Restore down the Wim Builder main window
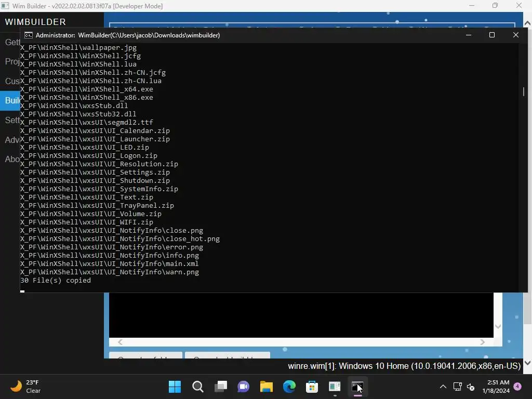The height and width of the screenshot is (399, 532). pos(495,6)
